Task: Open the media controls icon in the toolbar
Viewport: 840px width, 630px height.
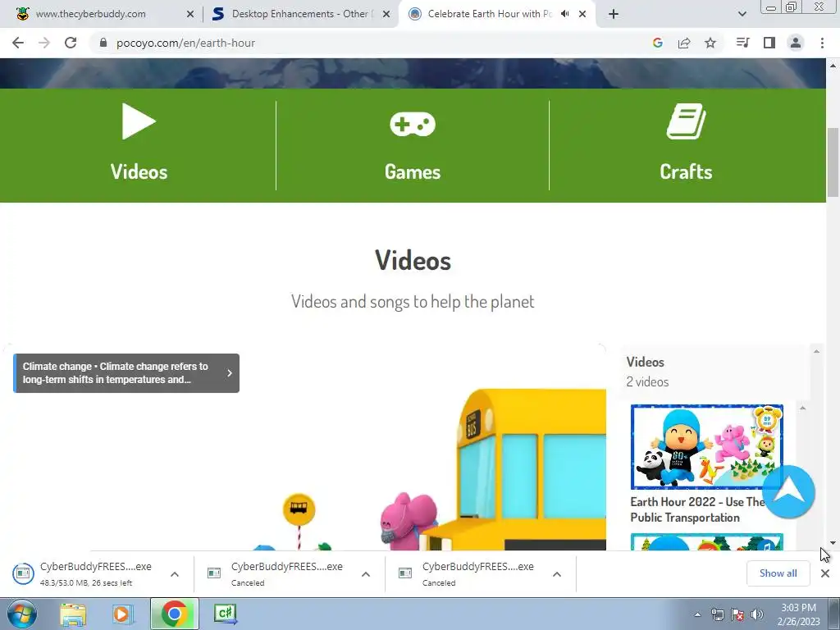Action: [742, 43]
